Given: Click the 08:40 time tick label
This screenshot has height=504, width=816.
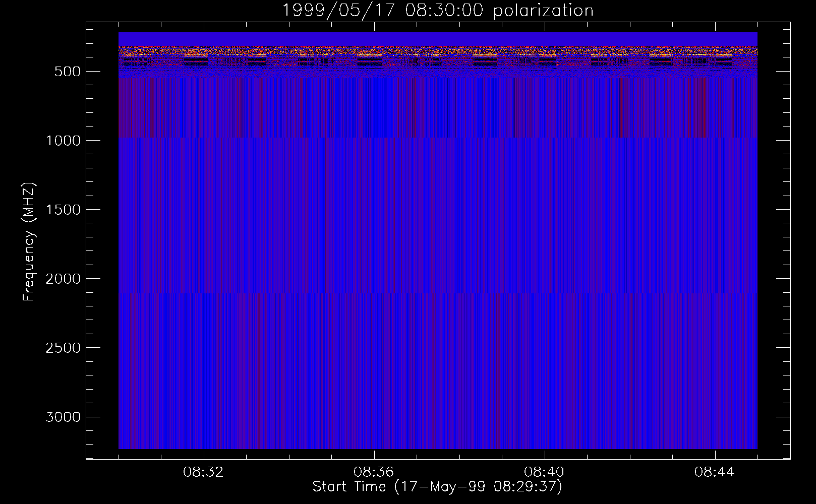Looking at the screenshot, I should [x=544, y=472].
